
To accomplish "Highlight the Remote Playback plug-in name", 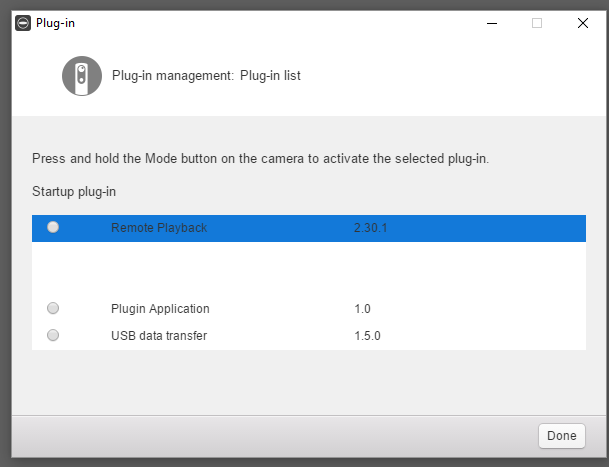I will 159,228.
